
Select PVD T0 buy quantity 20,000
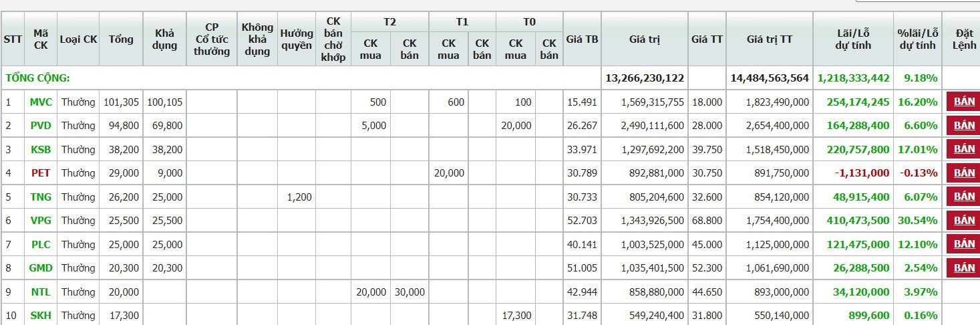tap(516, 126)
